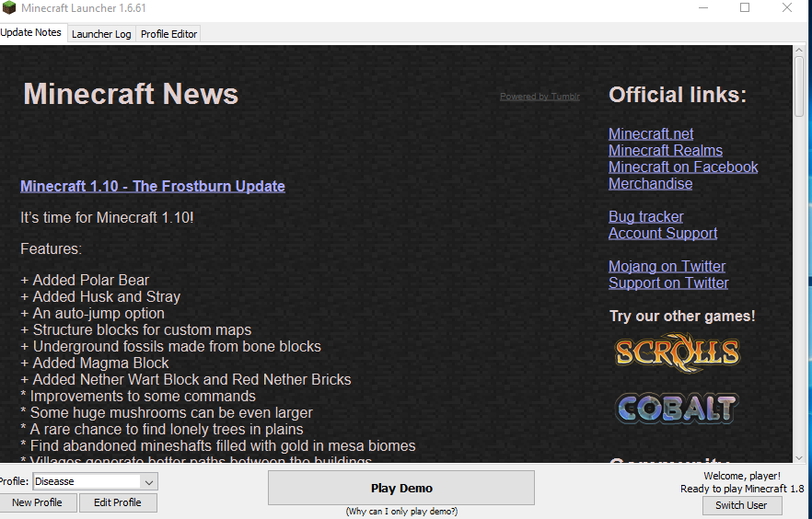Open the Account Support link
This screenshot has height=519, width=812.
(663, 233)
